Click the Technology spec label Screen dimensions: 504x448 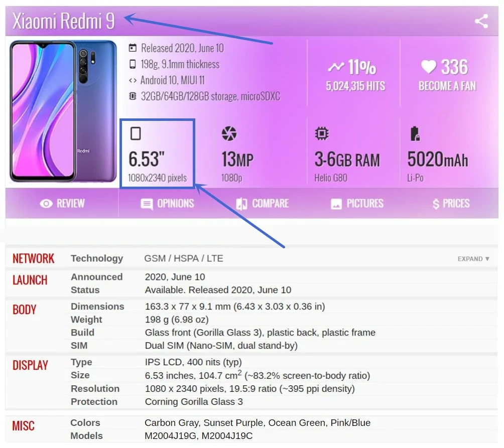coord(97,258)
